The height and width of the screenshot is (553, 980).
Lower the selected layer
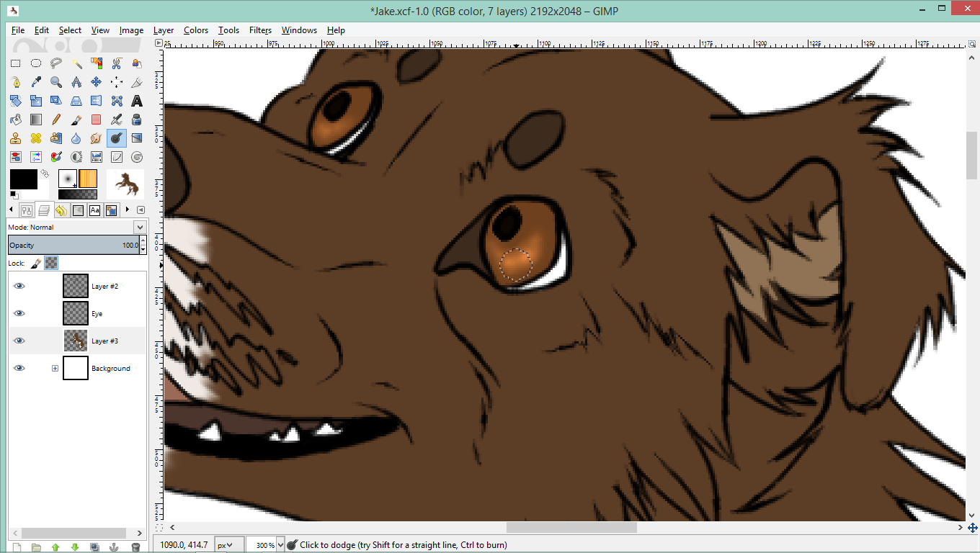[75, 548]
